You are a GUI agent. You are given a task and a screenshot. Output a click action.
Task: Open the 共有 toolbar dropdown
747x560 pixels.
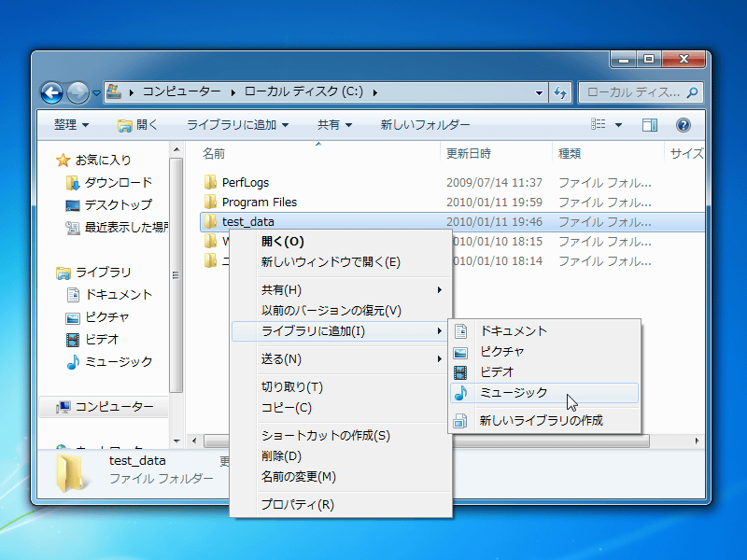click(334, 125)
